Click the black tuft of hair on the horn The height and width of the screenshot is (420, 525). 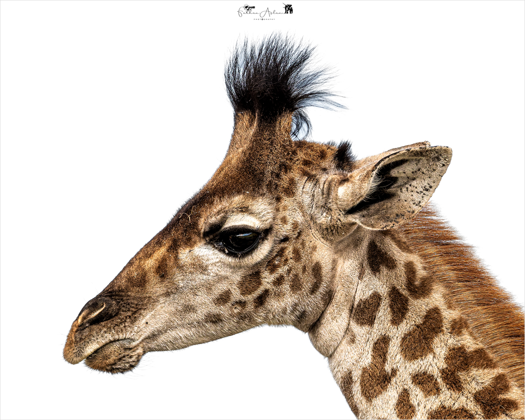tap(273, 76)
